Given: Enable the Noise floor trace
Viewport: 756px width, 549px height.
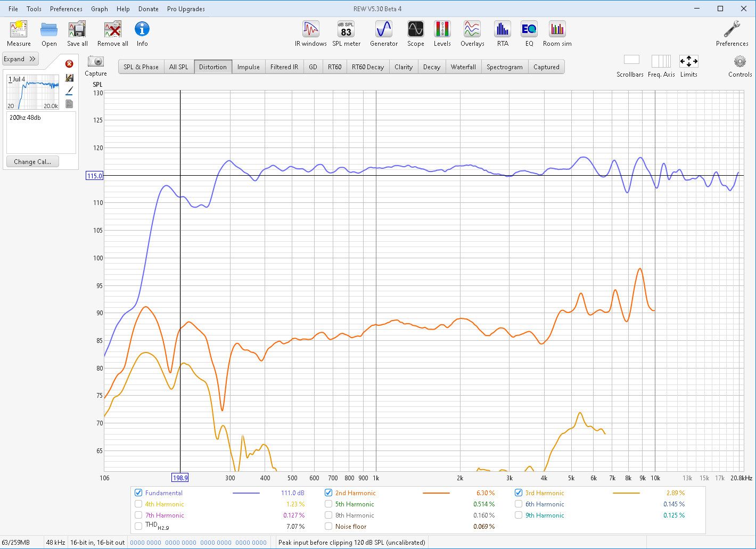Looking at the screenshot, I should (328, 526).
